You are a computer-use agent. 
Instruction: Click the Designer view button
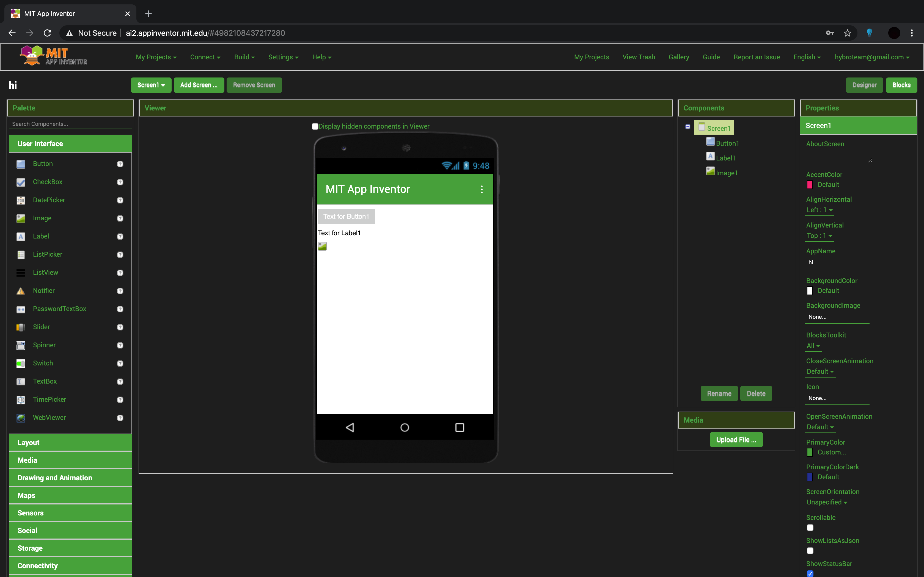[864, 84]
